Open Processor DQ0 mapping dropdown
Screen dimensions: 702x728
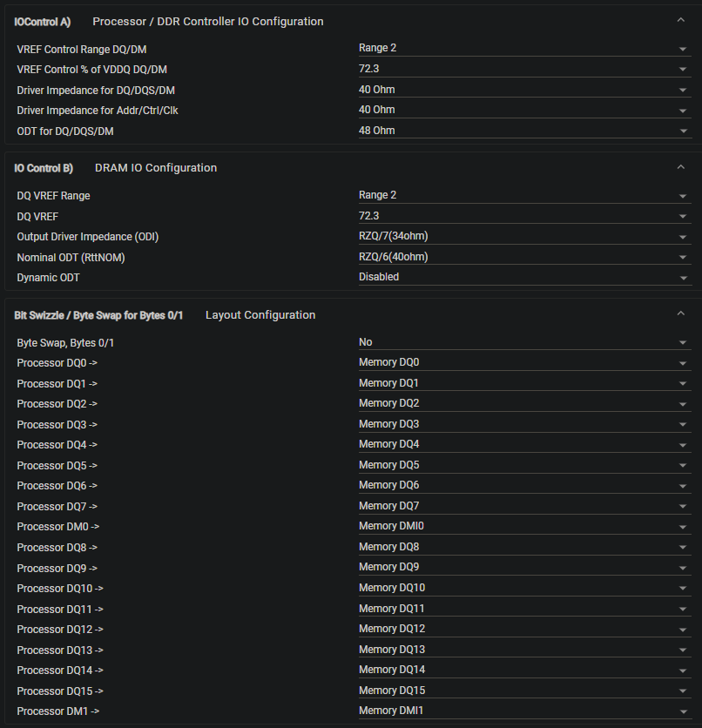click(x=524, y=362)
